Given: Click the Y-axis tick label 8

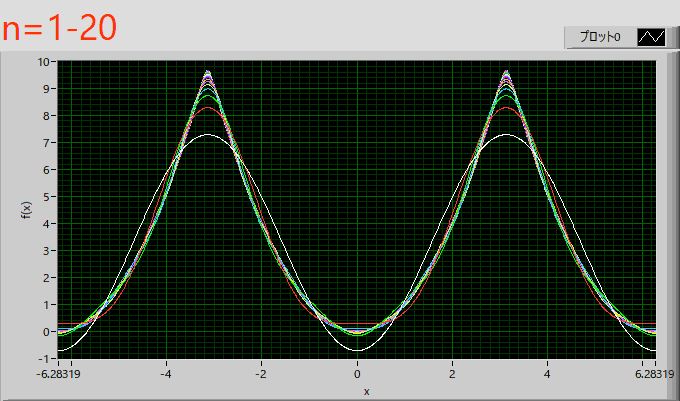Looking at the screenshot, I should click(x=47, y=115).
